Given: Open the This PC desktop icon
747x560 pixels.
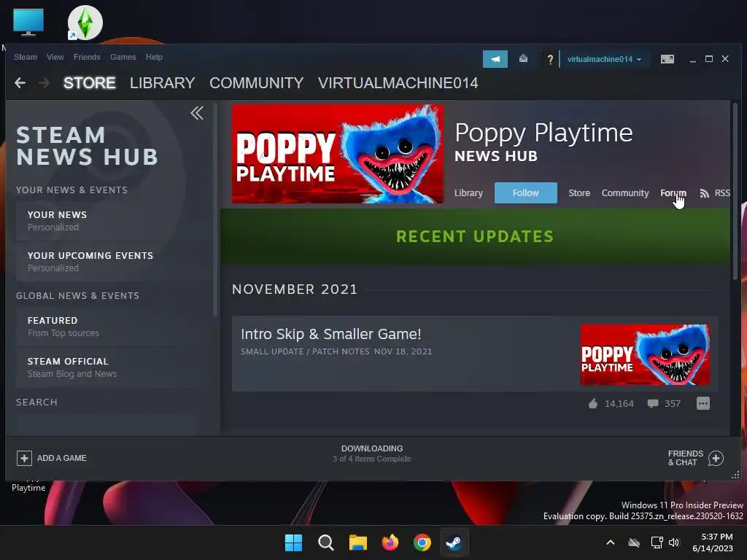Looking at the screenshot, I should 28,22.
